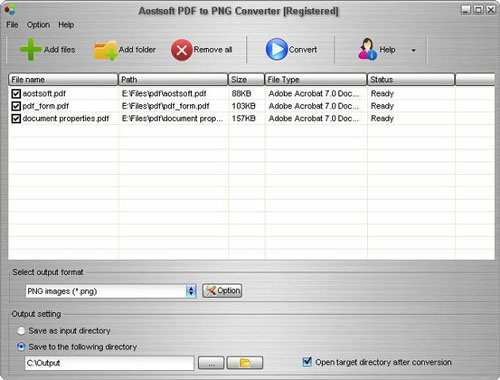The width and height of the screenshot is (500, 380).
Task: Click the green plus Add files icon
Action: 30,49
